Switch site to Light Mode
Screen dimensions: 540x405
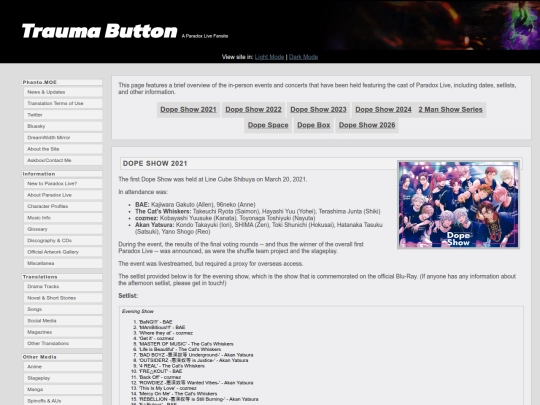coord(269,57)
